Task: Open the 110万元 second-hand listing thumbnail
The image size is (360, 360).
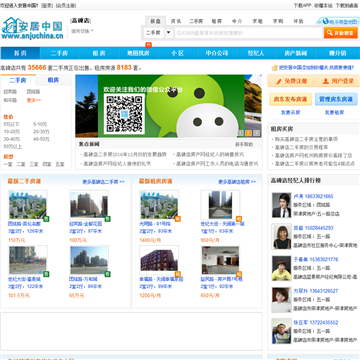Action: tap(28, 205)
